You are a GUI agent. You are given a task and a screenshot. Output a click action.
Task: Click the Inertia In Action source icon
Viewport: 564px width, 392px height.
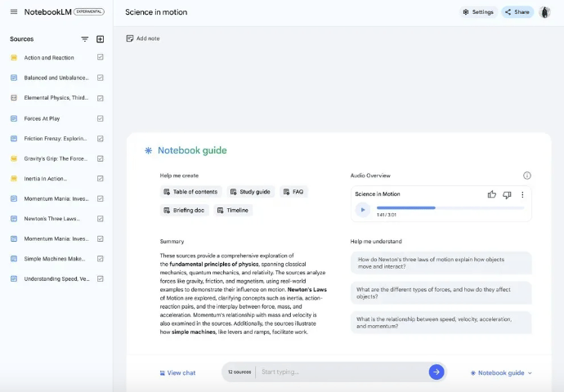[x=14, y=179]
